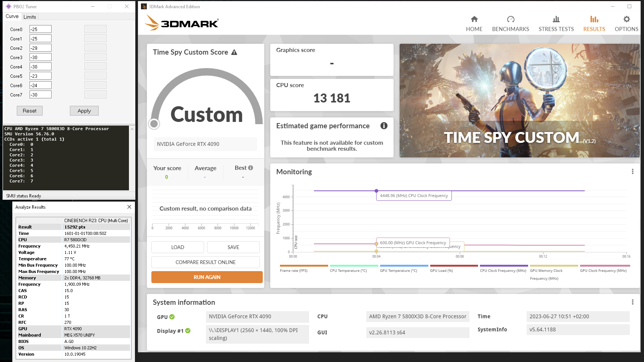644x362 pixels.
Task: Toggle the CPU Temperature legend swatch
Action: (x=354, y=266)
